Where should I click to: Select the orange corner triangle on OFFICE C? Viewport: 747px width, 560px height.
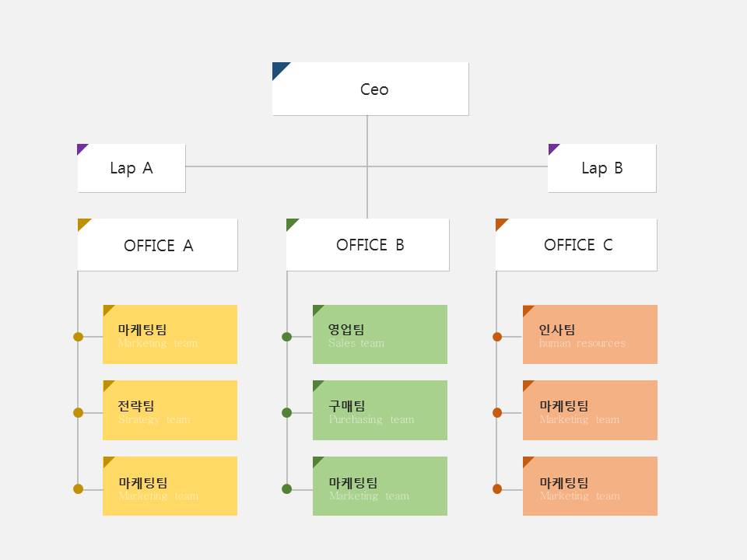(500, 223)
